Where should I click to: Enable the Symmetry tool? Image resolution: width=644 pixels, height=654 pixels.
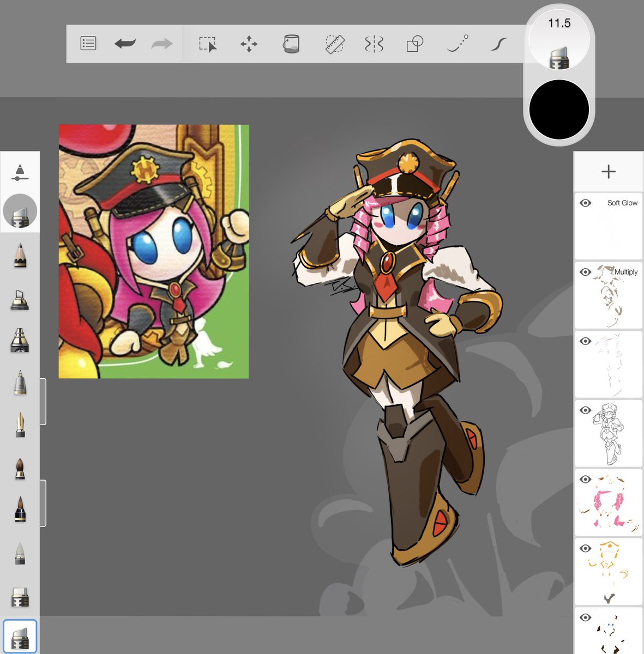click(374, 44)
